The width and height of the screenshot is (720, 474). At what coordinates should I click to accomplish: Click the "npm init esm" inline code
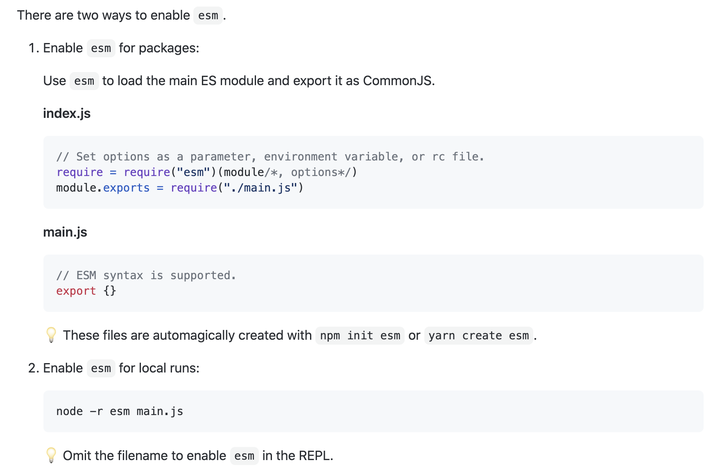click(x=360, y=336)
